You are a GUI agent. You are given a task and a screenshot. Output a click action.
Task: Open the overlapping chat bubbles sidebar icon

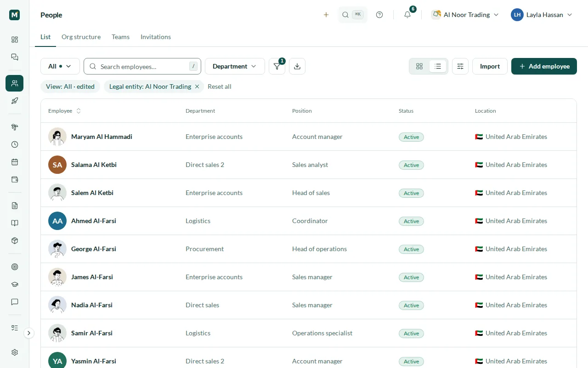coord(15,57)
